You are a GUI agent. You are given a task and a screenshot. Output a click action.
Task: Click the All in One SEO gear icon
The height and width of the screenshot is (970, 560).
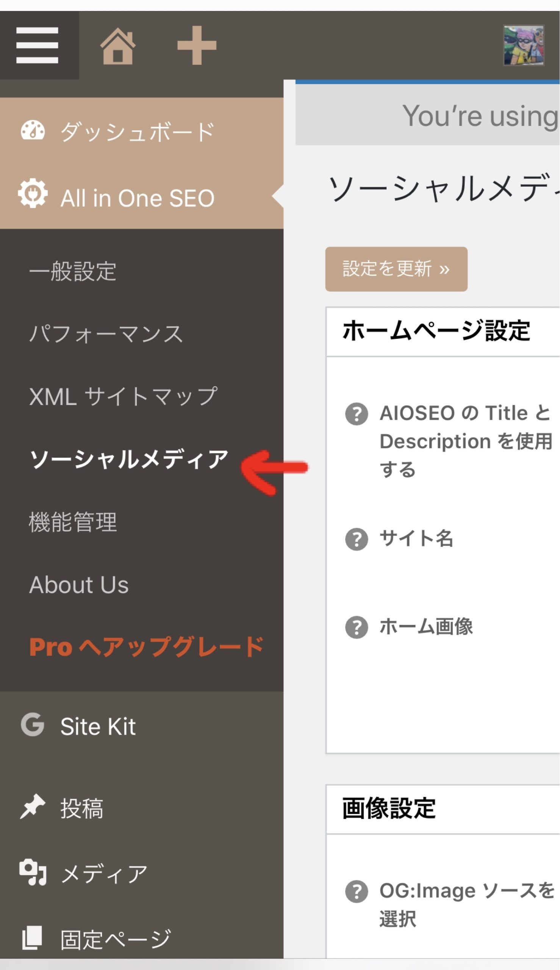tap(33, 194)
